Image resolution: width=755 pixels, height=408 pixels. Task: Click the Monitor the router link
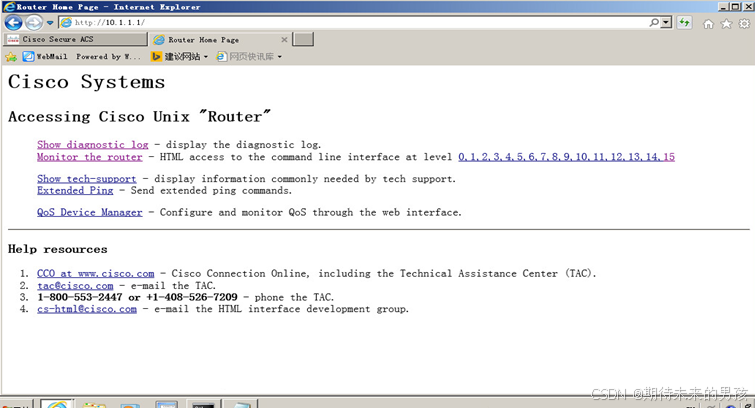point(90,157)
